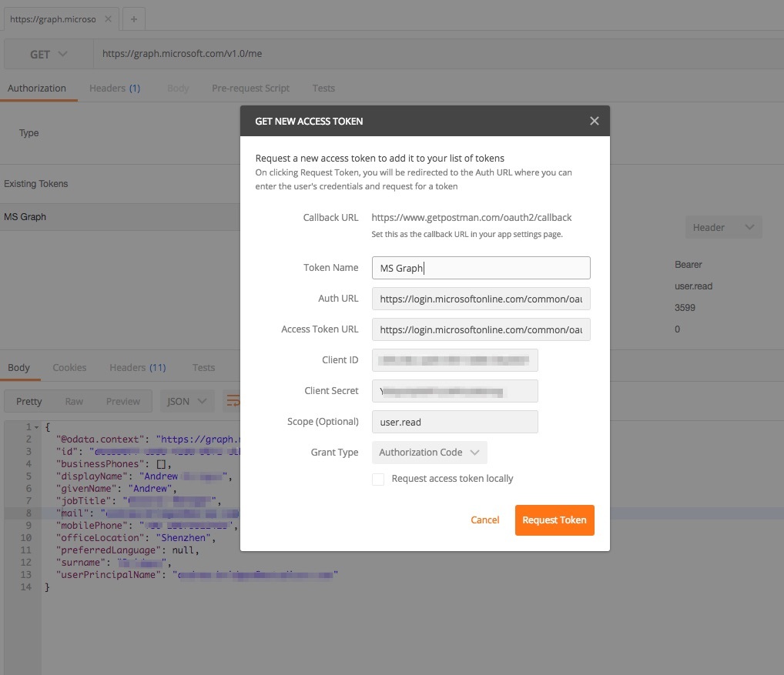Screen dimensions: 784x675
Task: Open a new request tab
Action: 133,19
